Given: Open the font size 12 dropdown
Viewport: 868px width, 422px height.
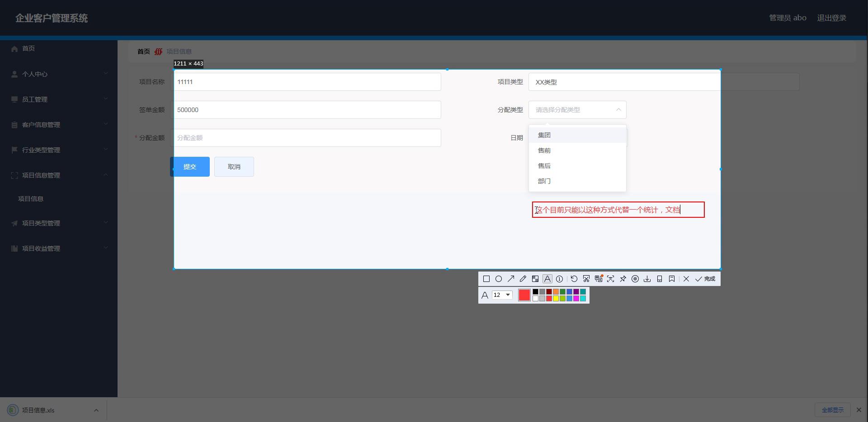Looking at the screenshot, I should click(502, 295).
